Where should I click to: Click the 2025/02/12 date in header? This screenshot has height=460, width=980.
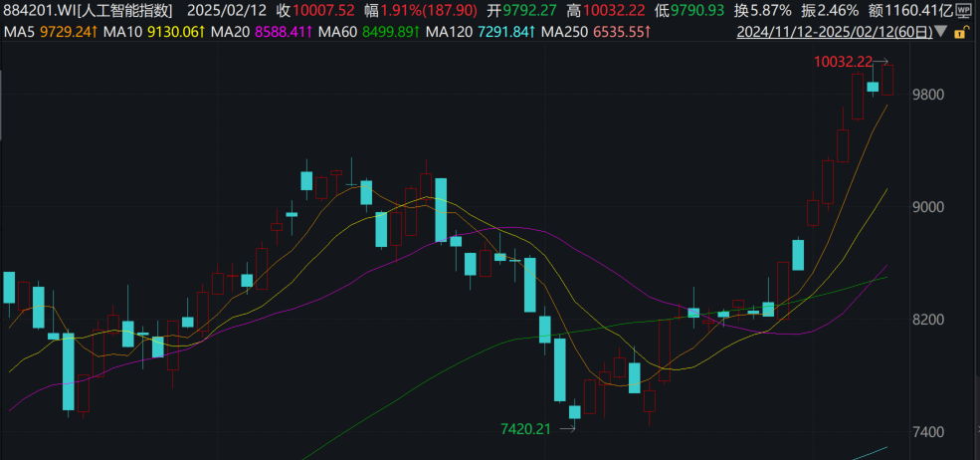tap(227, 10)
